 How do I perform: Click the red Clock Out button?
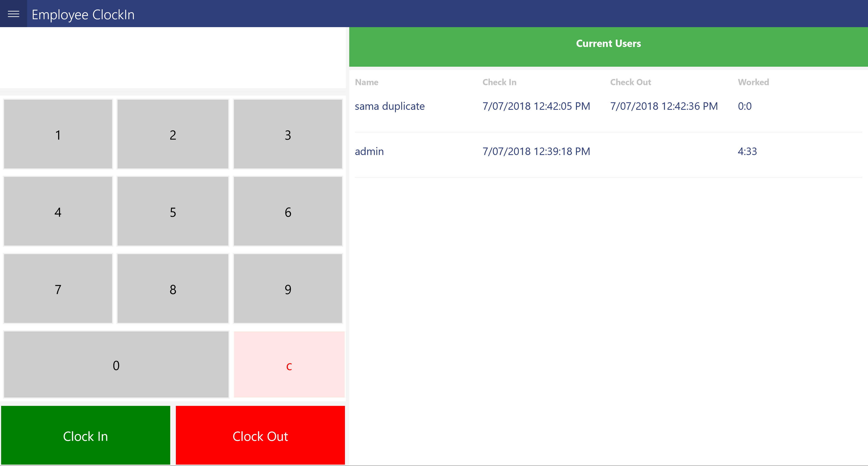coord(260,435)
